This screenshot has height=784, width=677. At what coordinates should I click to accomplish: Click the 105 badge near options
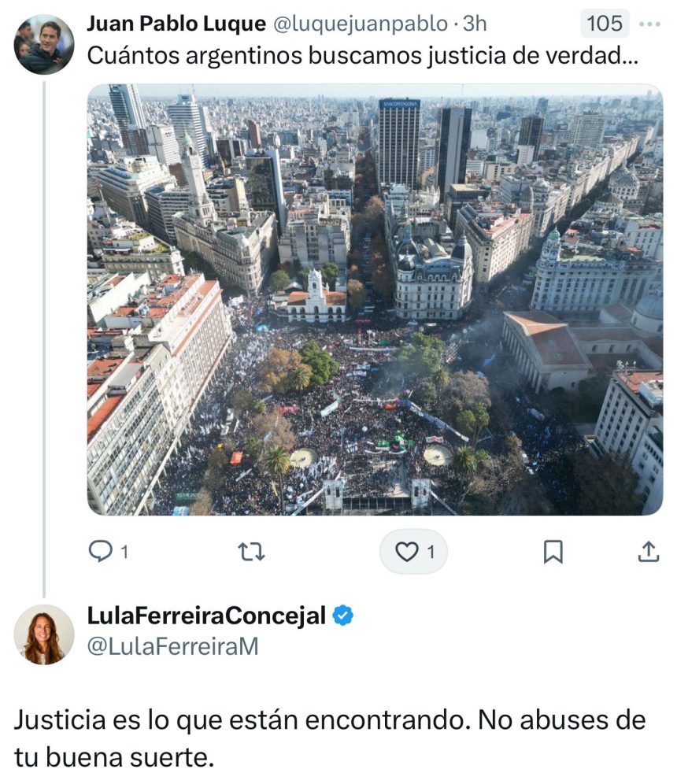pos(605,24)
